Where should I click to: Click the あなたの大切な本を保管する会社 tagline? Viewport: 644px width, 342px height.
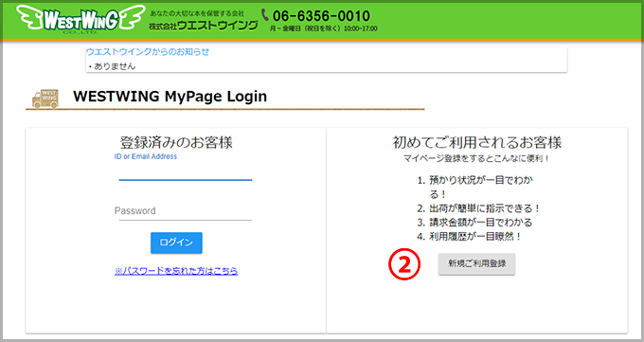tap(197, 13)
